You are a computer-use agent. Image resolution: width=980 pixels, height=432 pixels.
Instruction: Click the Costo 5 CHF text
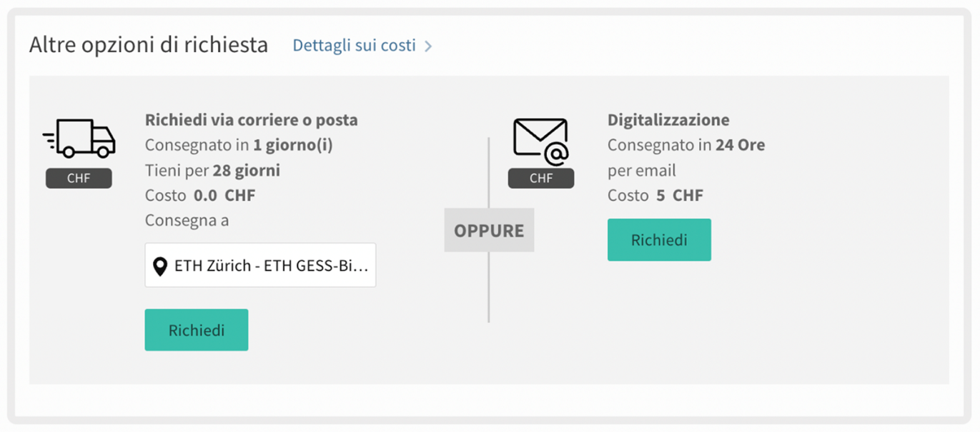655,196
